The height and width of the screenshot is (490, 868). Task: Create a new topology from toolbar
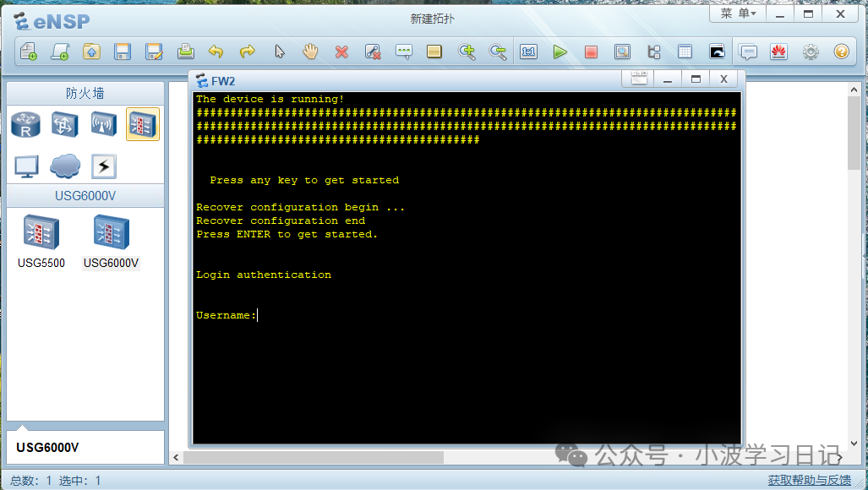click(28, 52)
